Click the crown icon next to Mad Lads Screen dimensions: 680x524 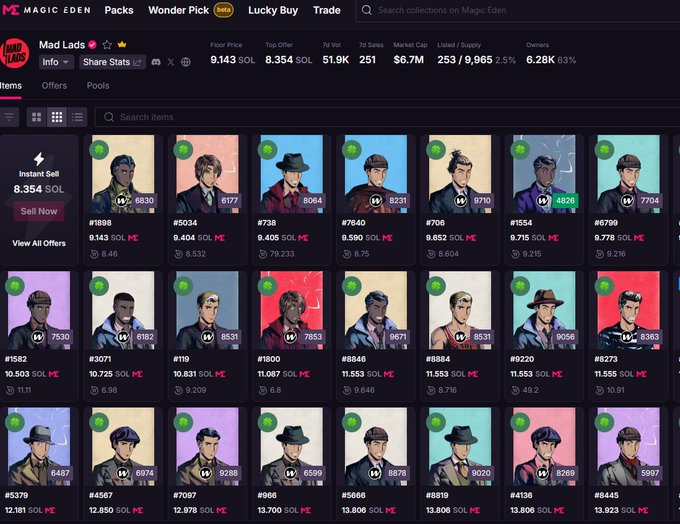(122, 44)
